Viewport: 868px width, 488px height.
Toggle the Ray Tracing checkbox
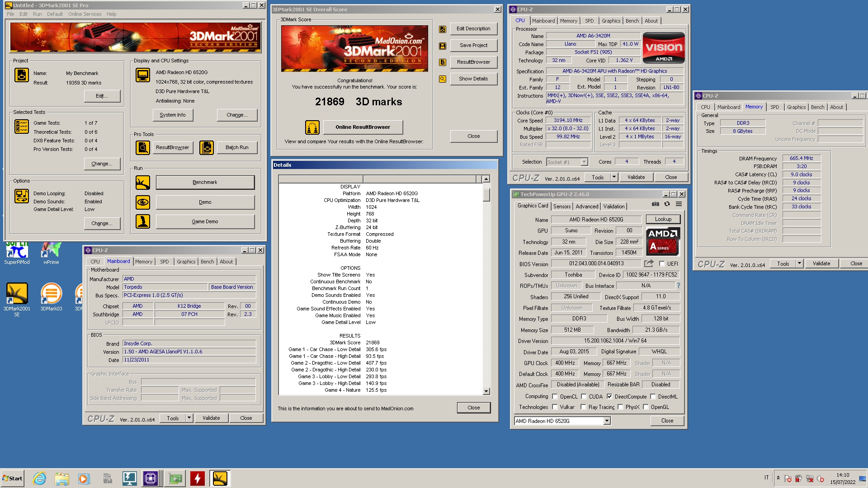[x=583, y=407]
